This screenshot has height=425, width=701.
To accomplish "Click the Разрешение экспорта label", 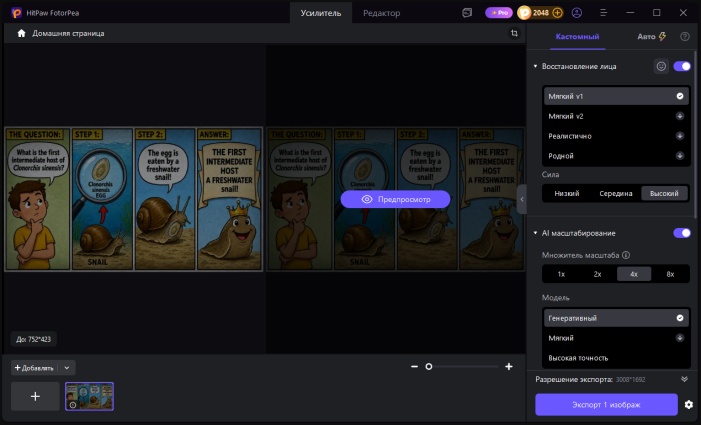I will pos(574,379).
